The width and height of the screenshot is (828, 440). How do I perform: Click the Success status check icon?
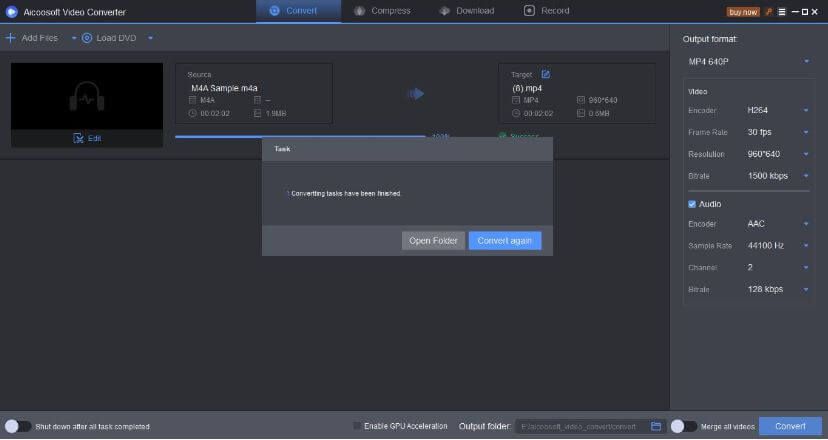[502, 136]
